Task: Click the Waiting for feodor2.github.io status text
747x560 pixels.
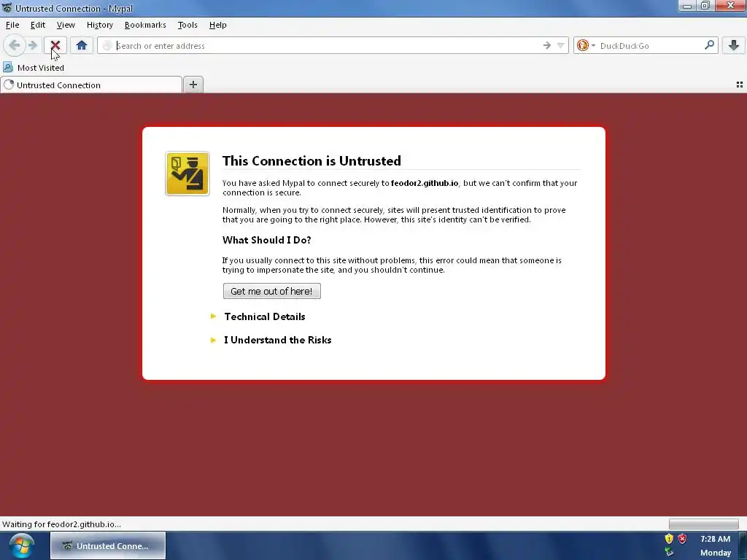Action: tap(61, 524)
